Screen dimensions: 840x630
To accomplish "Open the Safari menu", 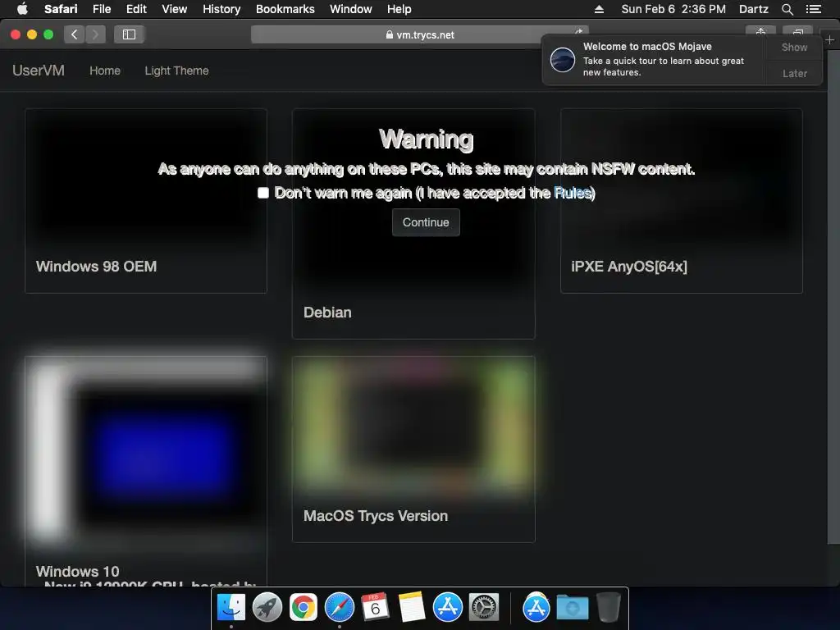I will pyautogui.click(x=61, y=9).
